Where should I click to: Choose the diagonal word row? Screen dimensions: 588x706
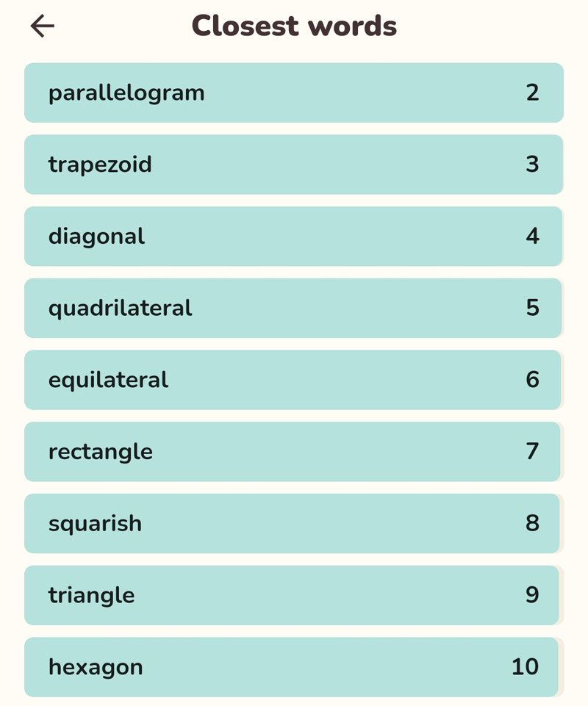tap(293, 237)
